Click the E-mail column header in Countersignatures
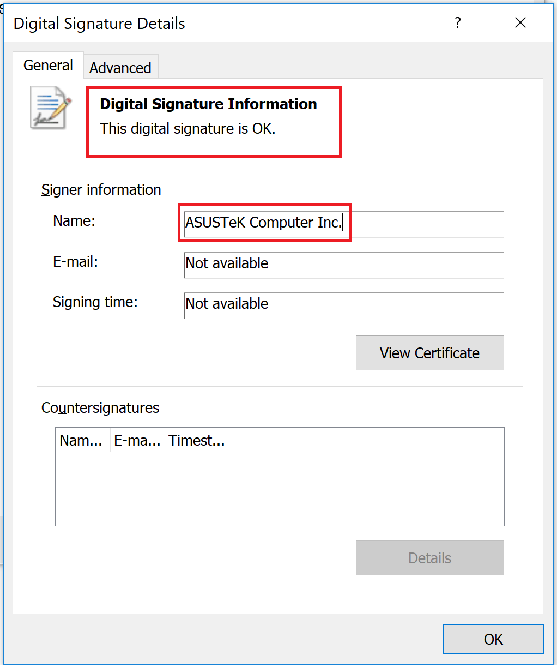This screenshot has width=557, height=665. tap(137, 441)
